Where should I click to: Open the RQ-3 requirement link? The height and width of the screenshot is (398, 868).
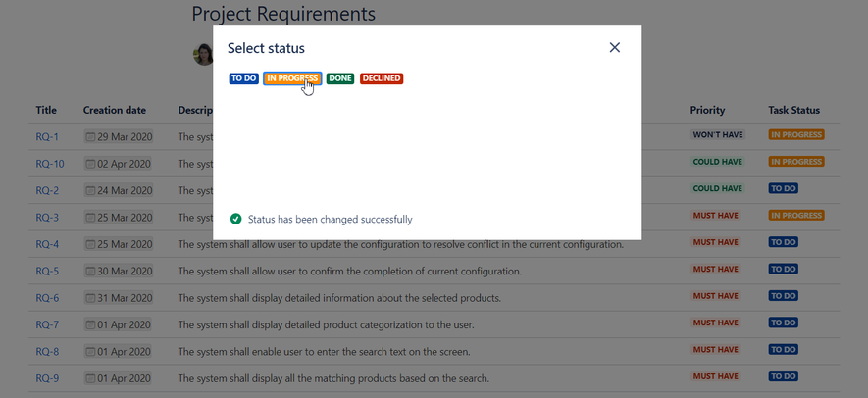[x=47, y=218]
